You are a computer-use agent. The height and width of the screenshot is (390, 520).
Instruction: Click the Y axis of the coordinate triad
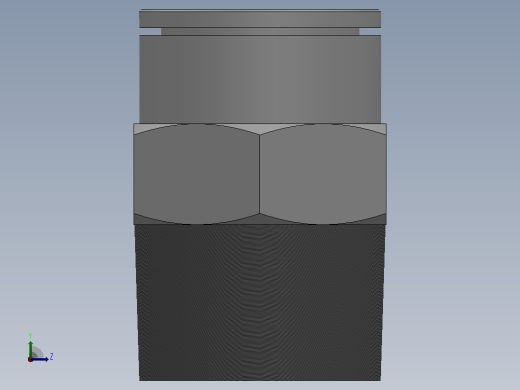click(x=30, y=348)
